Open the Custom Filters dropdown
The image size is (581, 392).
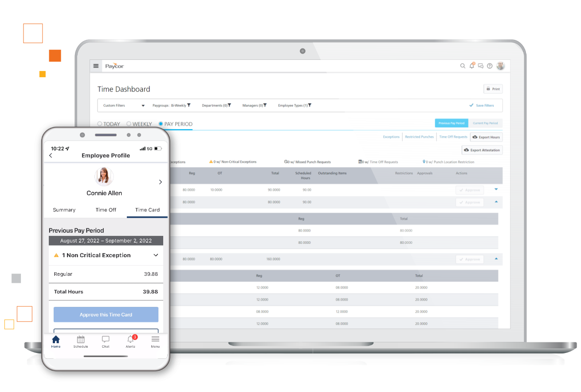pos(124,106)
